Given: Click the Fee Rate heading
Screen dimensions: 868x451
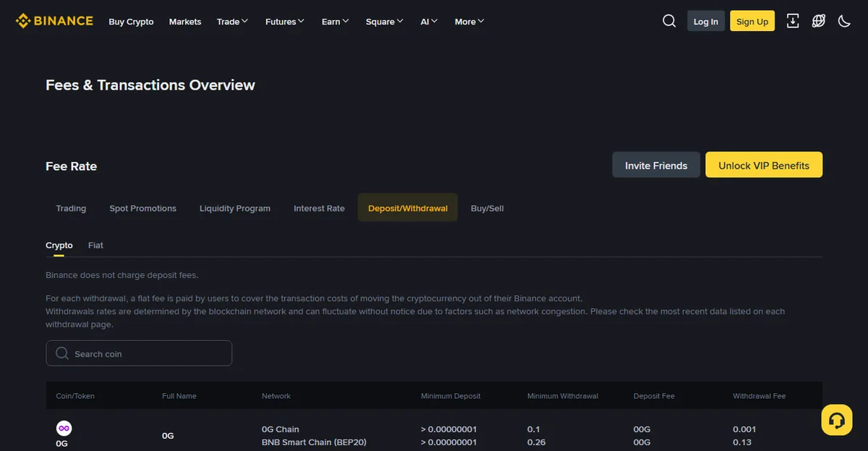Looking at the screenshot, I should [71, 166].
